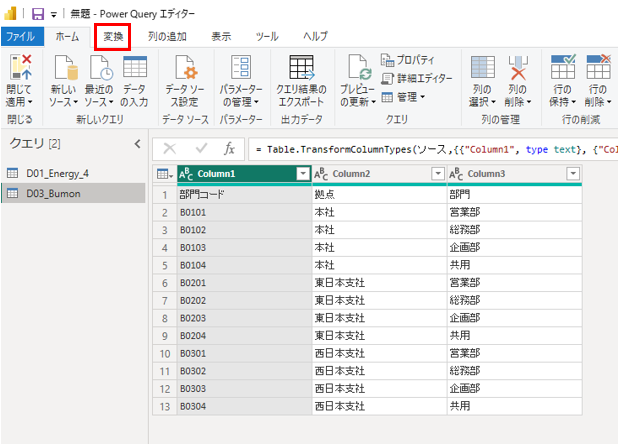Click the Power BI logo icon
Viewport: 620px width, 444px height.
10,13
